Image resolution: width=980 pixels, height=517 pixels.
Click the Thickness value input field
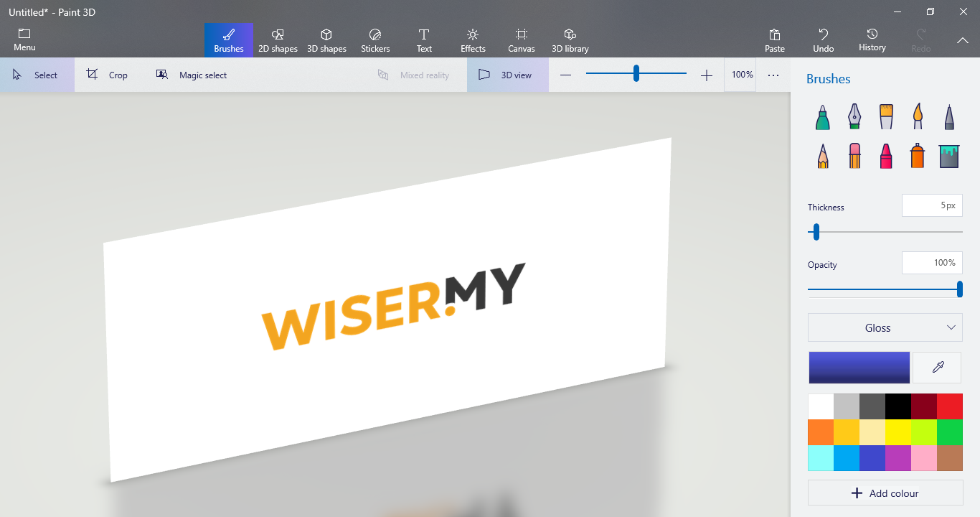tap(931, 205)
